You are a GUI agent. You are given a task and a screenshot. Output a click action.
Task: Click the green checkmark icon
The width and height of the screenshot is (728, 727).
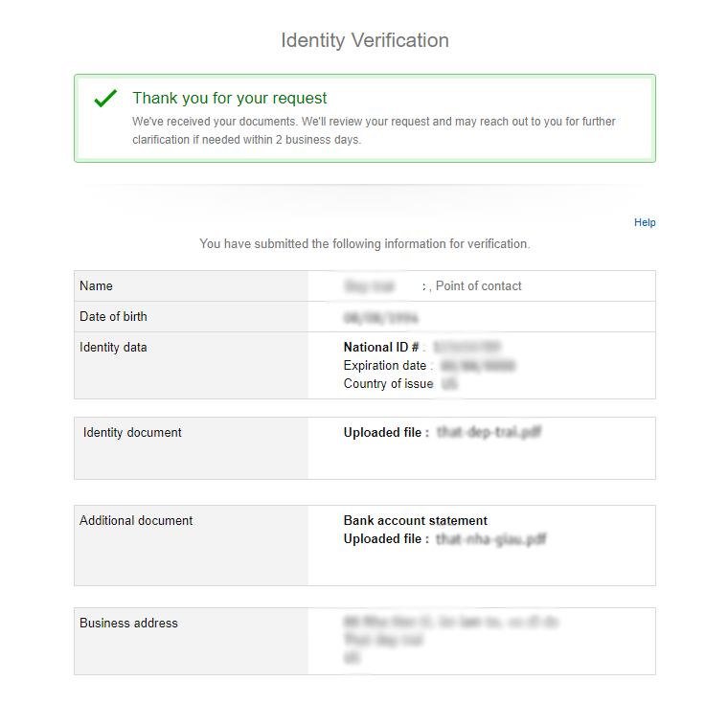(105, 98)
